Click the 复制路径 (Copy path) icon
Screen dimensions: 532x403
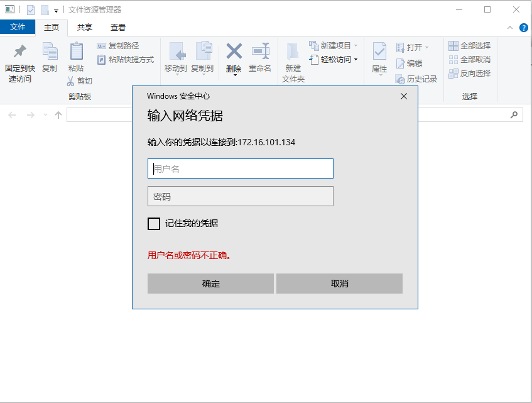coord(102,46)
